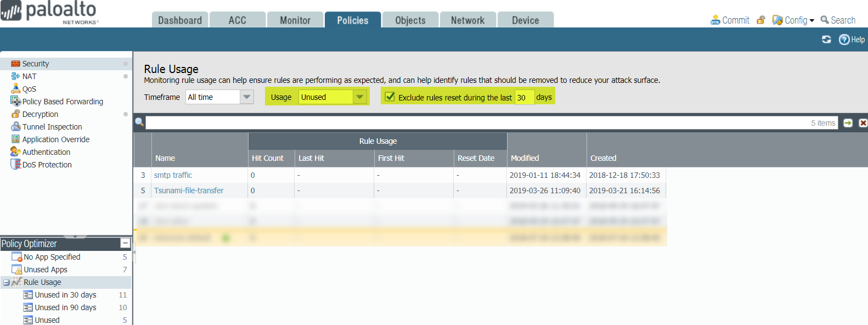Click the Decryption padlock icon
Viewport: 868px width, 325px height.
click(x=15, y=114)
